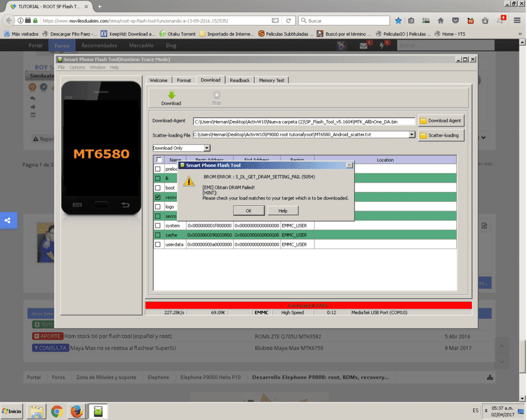The width and height of the screenshot is (527, 420).
Task: Open the KeepVid bookmark
Action: (128, 34)
